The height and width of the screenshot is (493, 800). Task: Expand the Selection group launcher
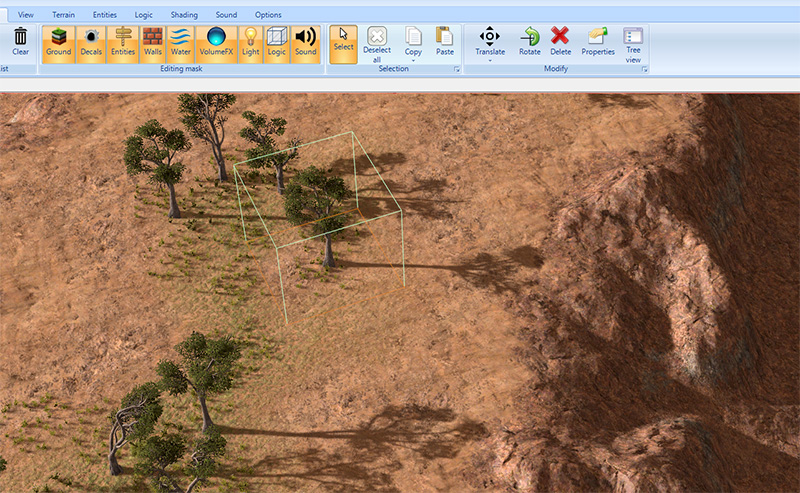[x=457, y=69]
